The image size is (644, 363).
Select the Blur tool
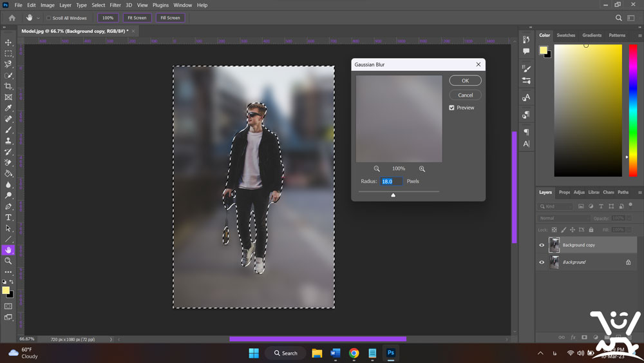pos(8,184)
